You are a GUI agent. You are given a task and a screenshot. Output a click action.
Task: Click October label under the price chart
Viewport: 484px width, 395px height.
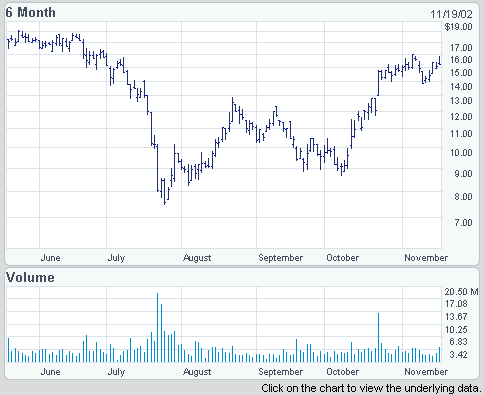[x=343, y=258]
